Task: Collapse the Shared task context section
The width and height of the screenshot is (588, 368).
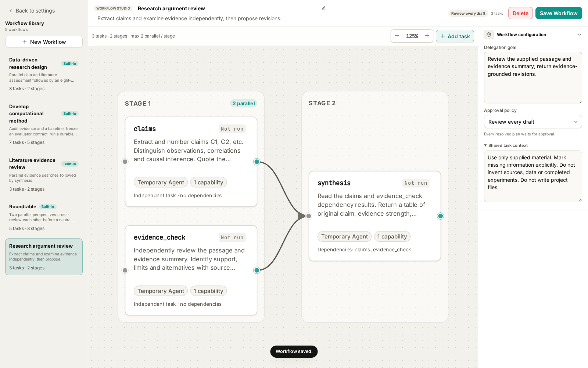Action: pos(506,145)
